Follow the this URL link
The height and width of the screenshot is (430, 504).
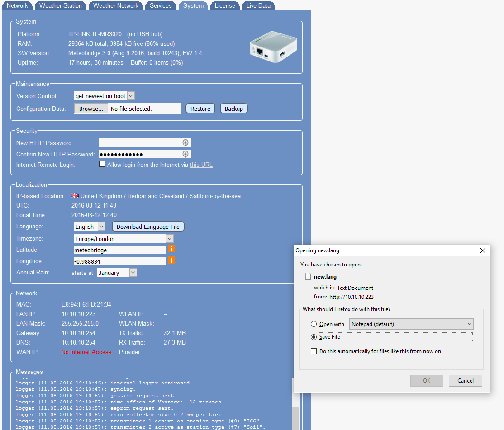201,165
